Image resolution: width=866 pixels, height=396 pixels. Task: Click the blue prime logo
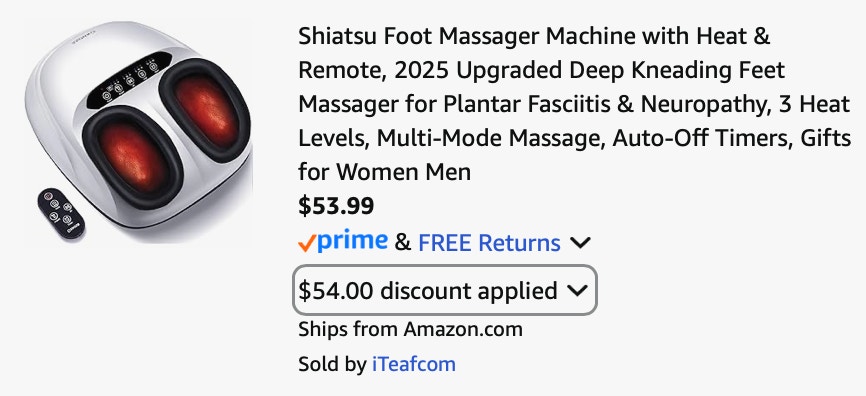tap(352, 241)
